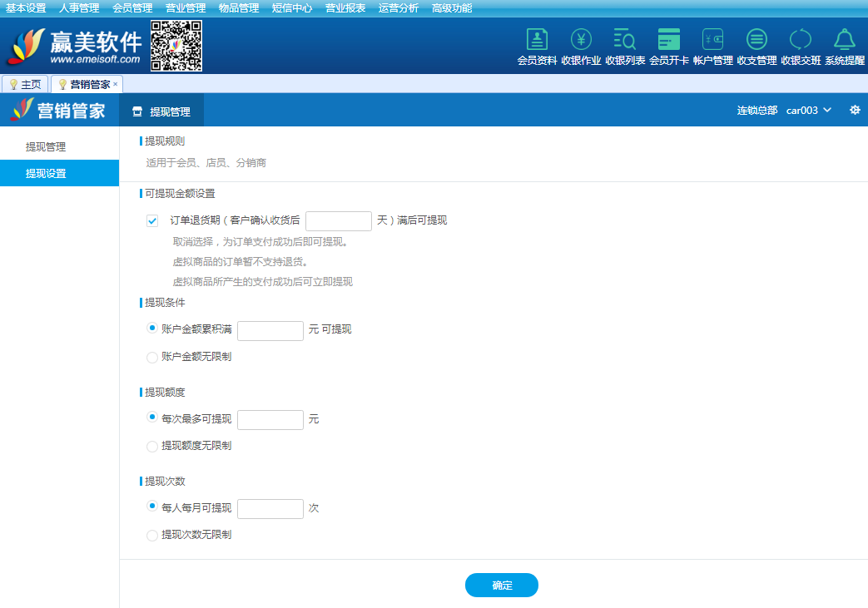The width and height of the screenshot is (868, 608).
Task: Click the 收银作业 cashier icon
Action: [x=581, y=40]
